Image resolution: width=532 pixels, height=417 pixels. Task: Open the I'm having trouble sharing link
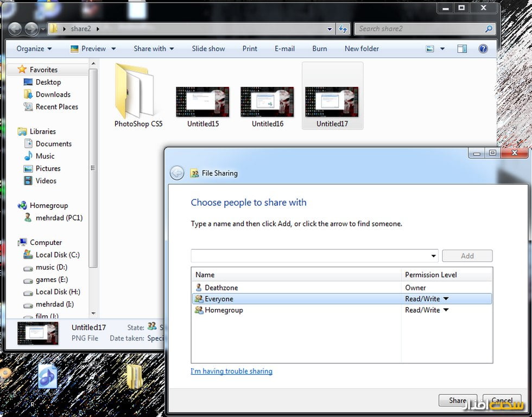click(231, 371)
